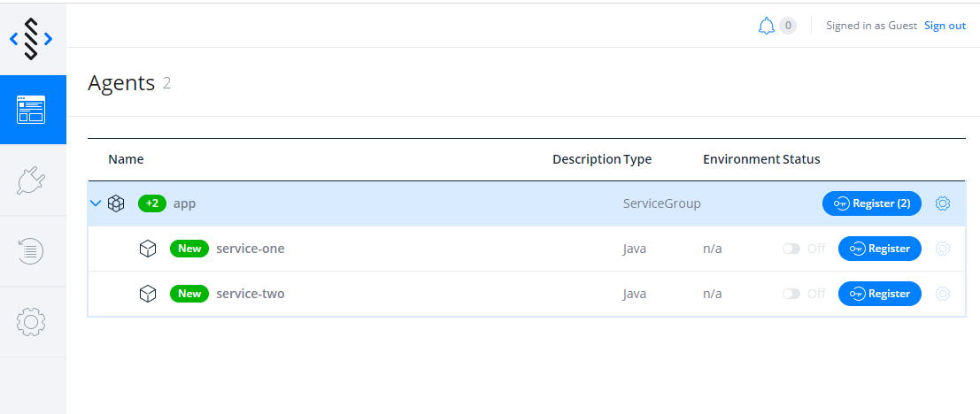
Task: Click the Name column header
Action: point(126,159)
